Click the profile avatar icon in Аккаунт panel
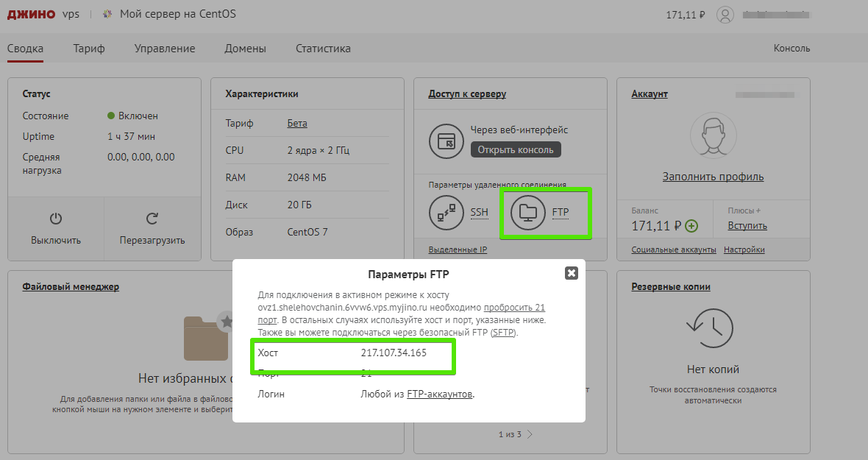868x460 pixels. pyautogui.click(x=712, y=136)
